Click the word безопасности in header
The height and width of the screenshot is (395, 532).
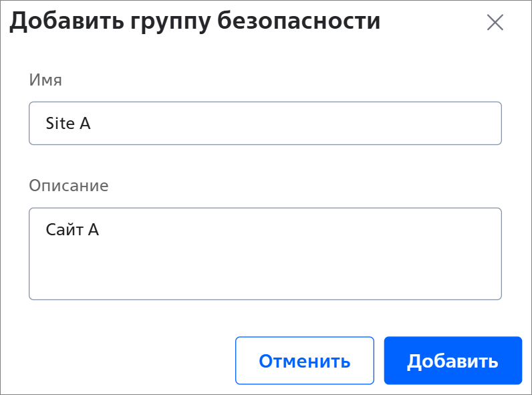299,20
